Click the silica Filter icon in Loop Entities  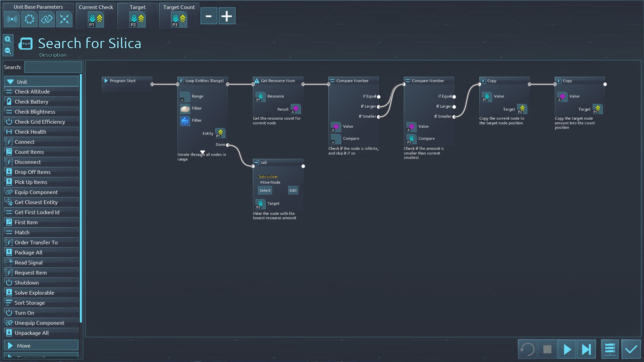(x=185, y=109)
